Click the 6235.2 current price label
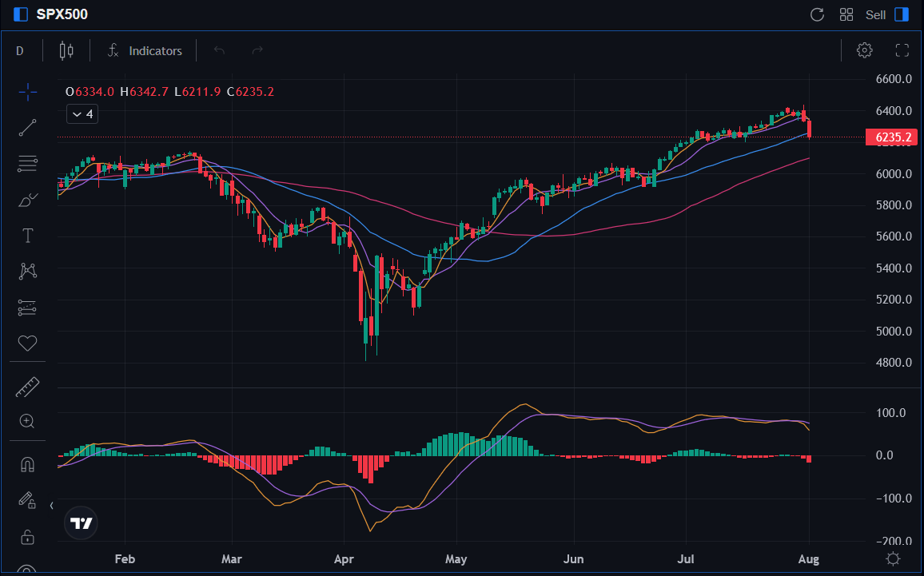The height and width of the screenshot is (576, 924). (891, 137)
